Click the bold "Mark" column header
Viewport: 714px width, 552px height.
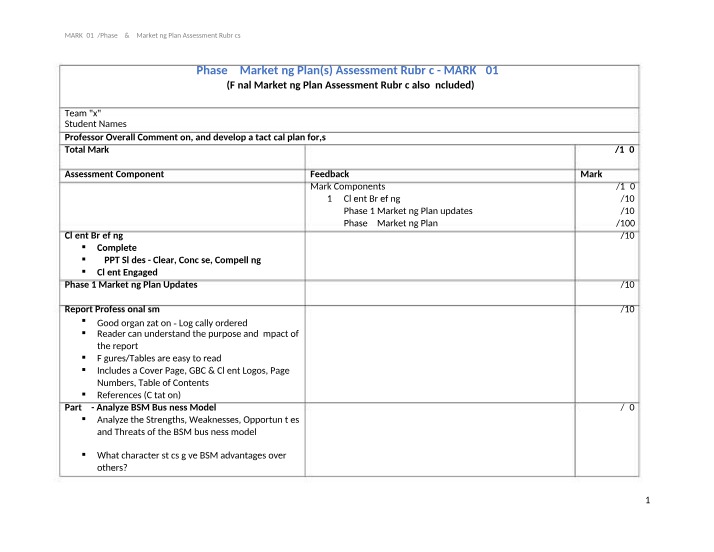click(591, 174)
